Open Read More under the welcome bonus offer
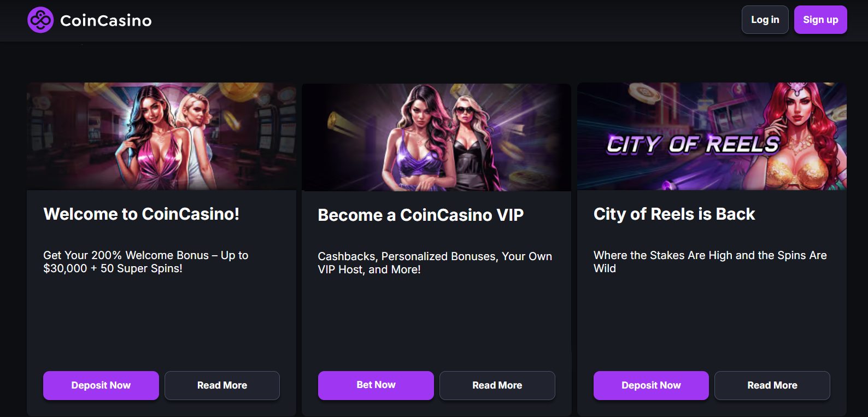Image resolution: width=868 pixels, height=417 pixels. (222, 385)
